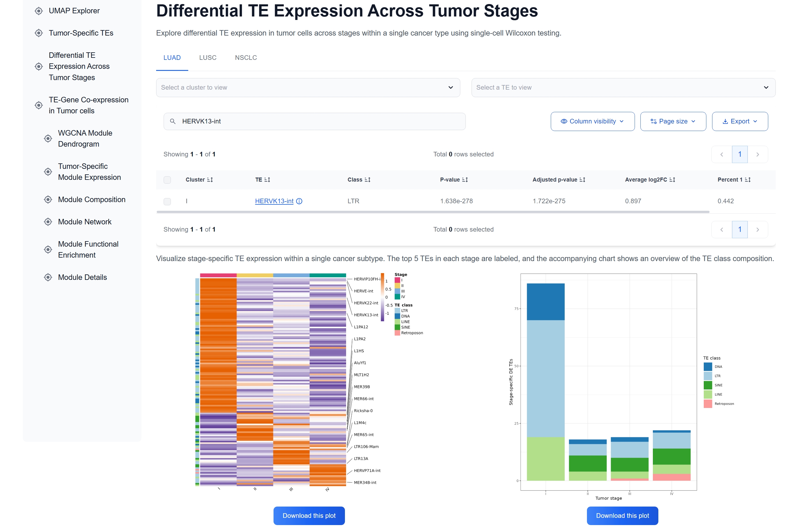Screen dimensions: 798x532
Task: Click the Stage IV color swatch in heatmap legend
Action: (x=397, y=297)
